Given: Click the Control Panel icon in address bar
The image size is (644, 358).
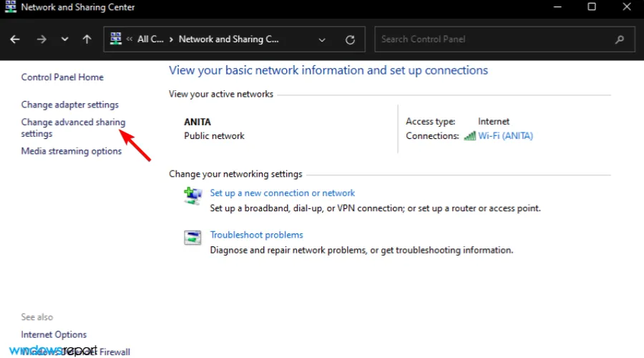Looking at the screenshot, I should [116, 39].
